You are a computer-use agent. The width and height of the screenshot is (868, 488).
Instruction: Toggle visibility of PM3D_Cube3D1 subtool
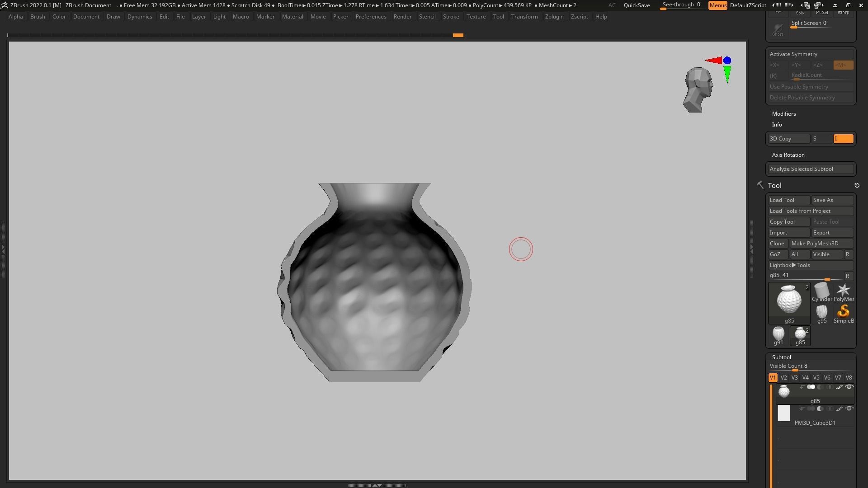point(849,409)
